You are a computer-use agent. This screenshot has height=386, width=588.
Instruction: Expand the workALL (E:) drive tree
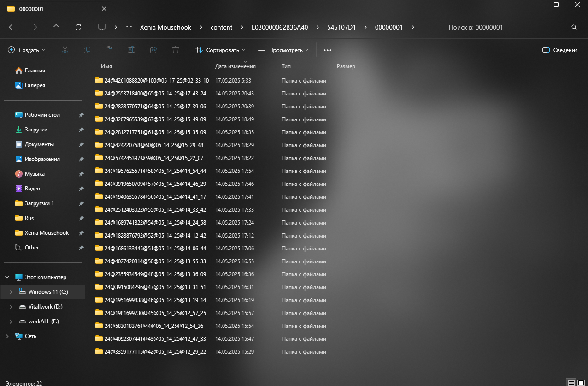point(11,321)
